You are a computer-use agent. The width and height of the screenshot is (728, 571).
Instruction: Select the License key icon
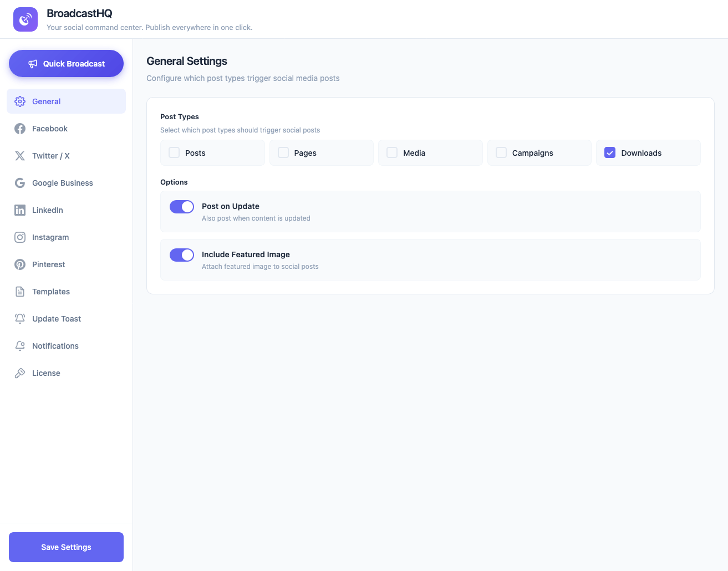pyautogui.click(x=20, y=373)
